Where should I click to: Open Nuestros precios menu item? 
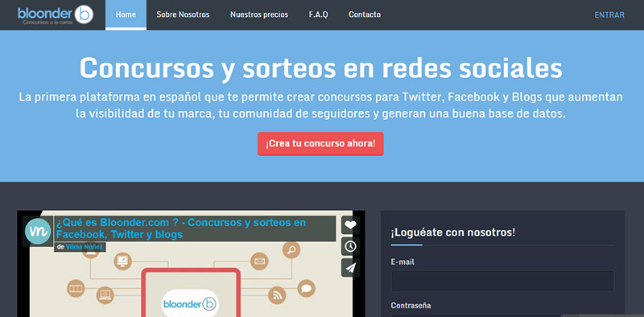click(259, 14)
